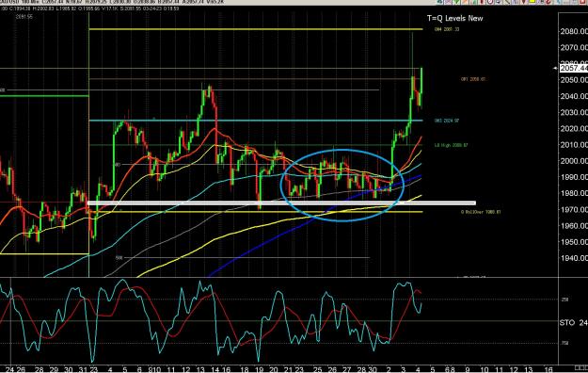
Task: Click the 2081.55 value label top-left
Action: [24, 17]
